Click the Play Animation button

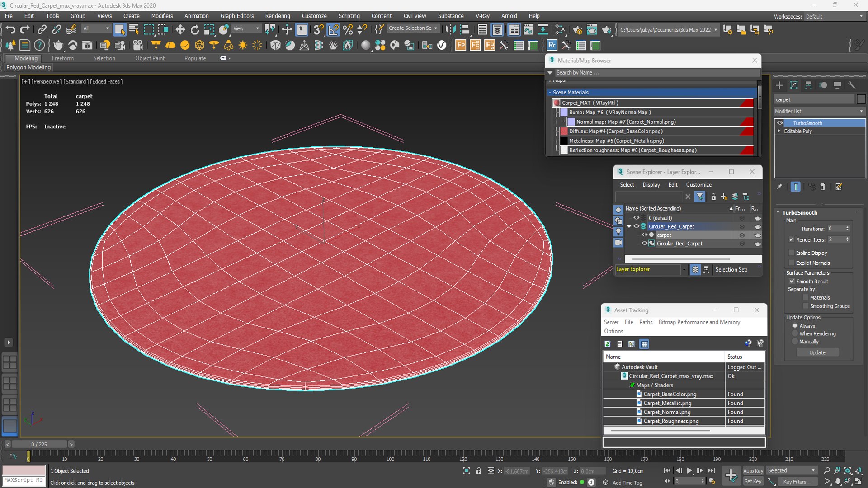pos(689,471)
